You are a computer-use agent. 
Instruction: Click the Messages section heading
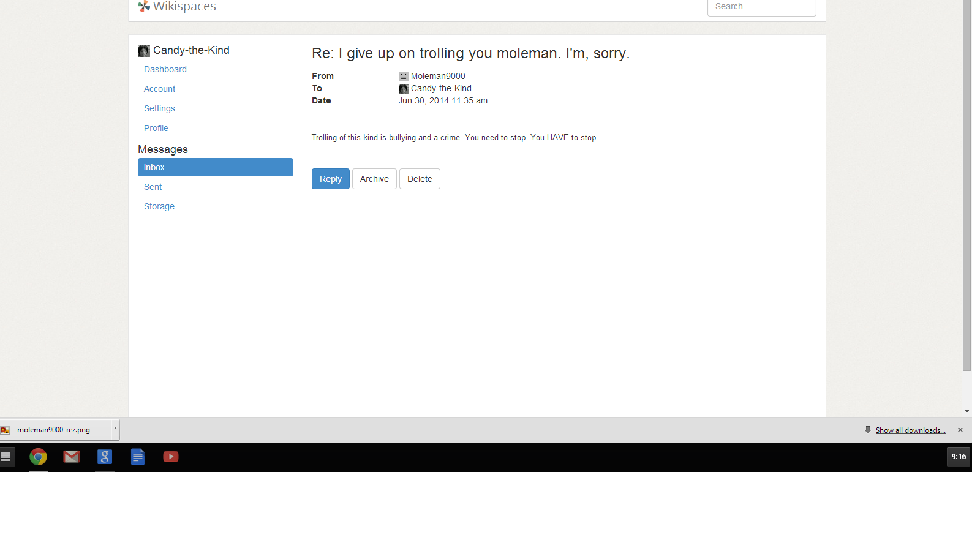(x=163, y=149)
